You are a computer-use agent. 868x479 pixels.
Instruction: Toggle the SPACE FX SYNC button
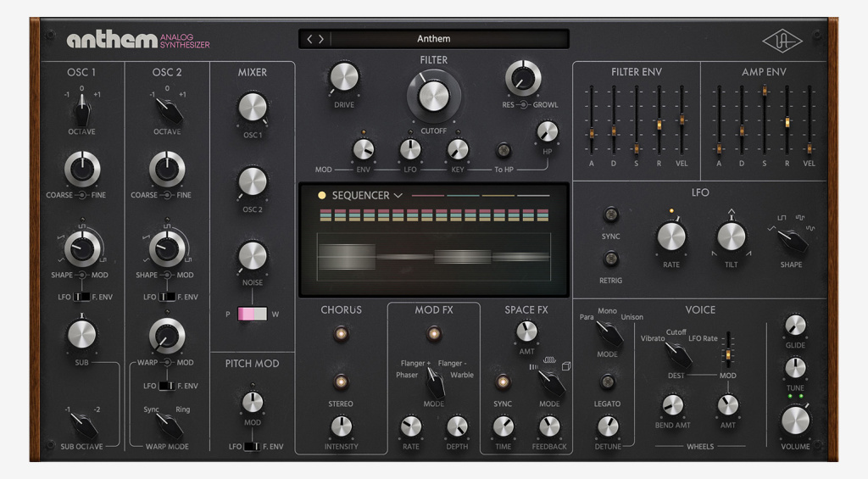pyautogui.click(x=503, y=382)
